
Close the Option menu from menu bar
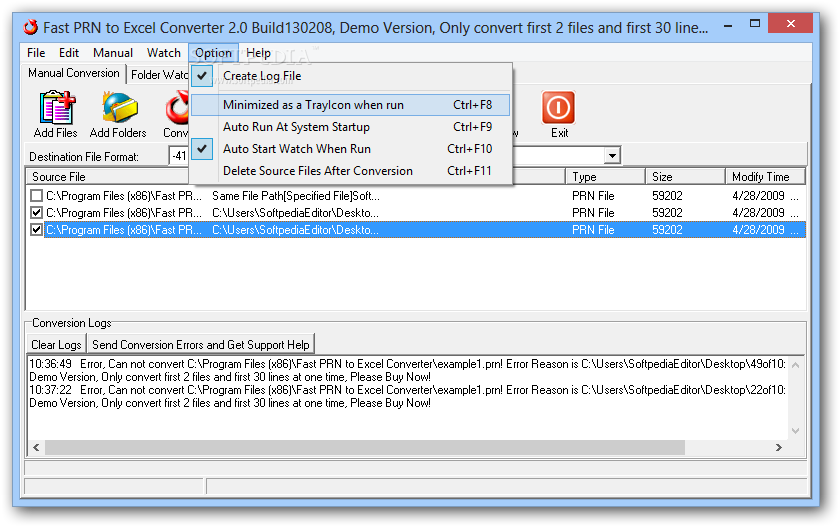tap(213, 53)
